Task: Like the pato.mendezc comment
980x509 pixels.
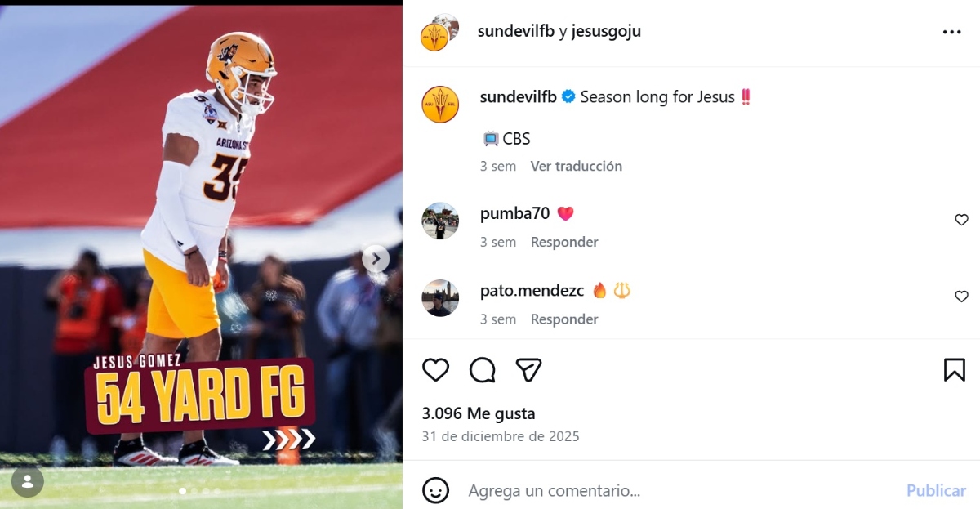Action: [x=961, y=297]
